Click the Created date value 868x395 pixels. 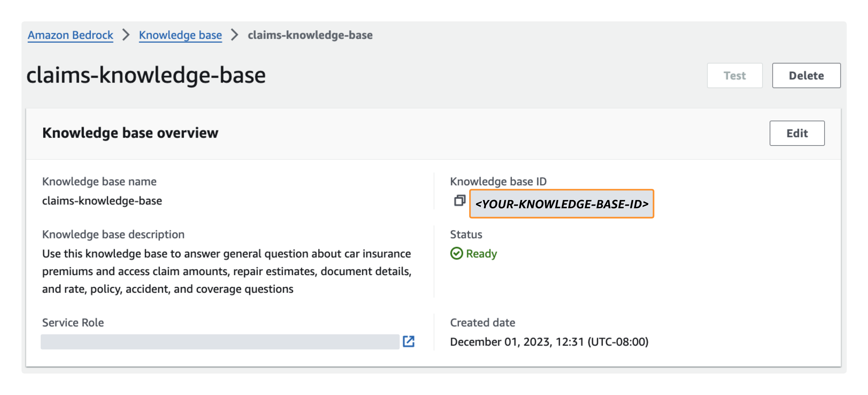[x=549, y=341]
